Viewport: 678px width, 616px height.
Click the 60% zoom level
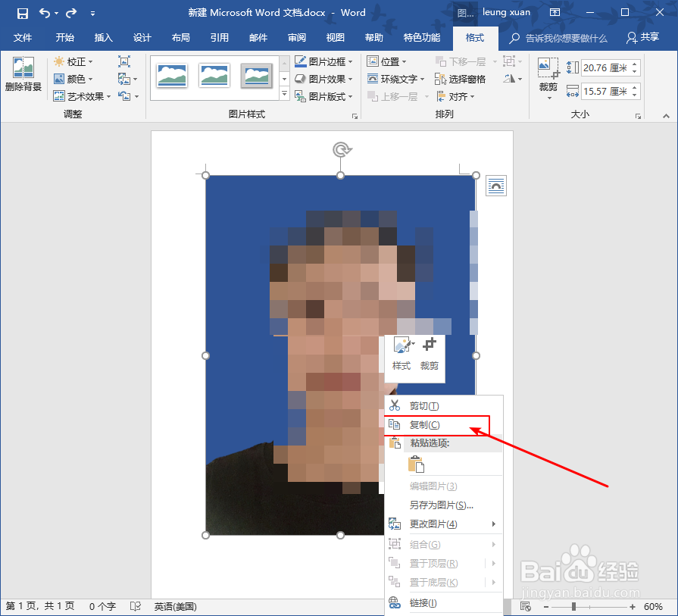pos(653,606)
